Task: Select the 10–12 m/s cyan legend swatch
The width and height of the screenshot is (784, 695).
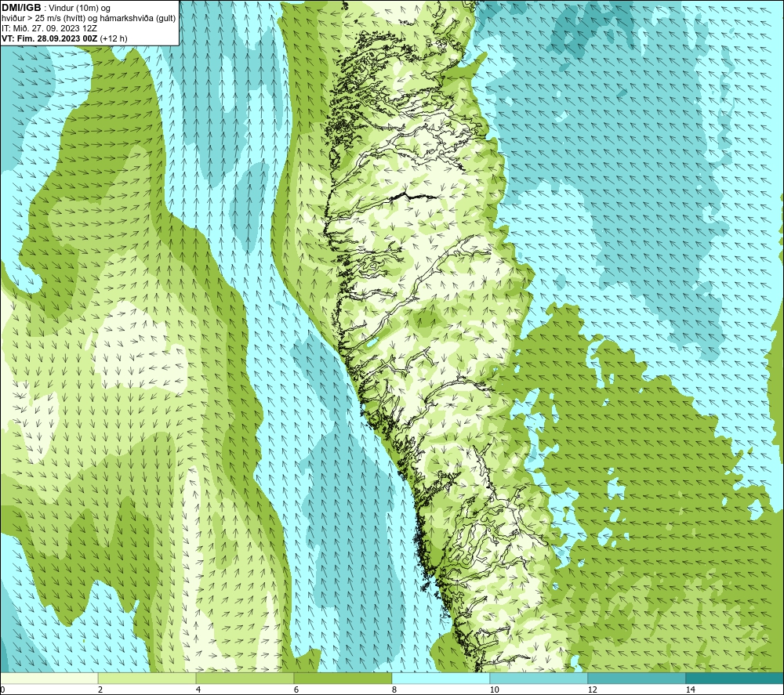Action: coord(539,678)
